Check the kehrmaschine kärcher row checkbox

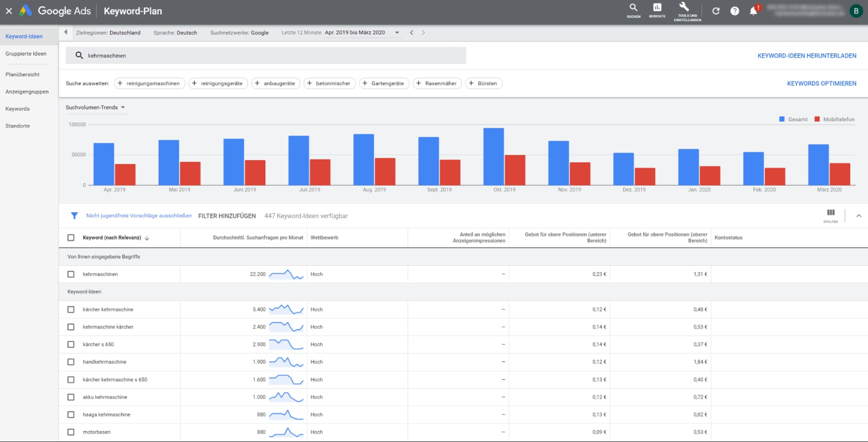click(x=71, y=327)
